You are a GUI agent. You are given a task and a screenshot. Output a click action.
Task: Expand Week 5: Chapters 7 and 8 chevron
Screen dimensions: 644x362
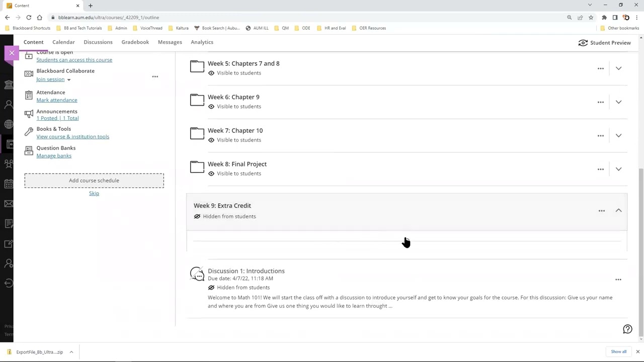coord(618,68)
